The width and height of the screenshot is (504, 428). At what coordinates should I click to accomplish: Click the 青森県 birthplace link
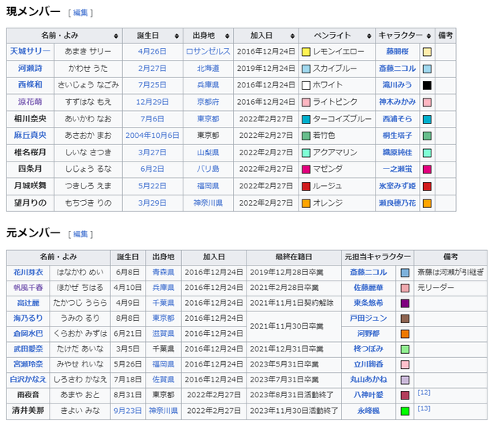pyautogui.click(x=163, y=272)
